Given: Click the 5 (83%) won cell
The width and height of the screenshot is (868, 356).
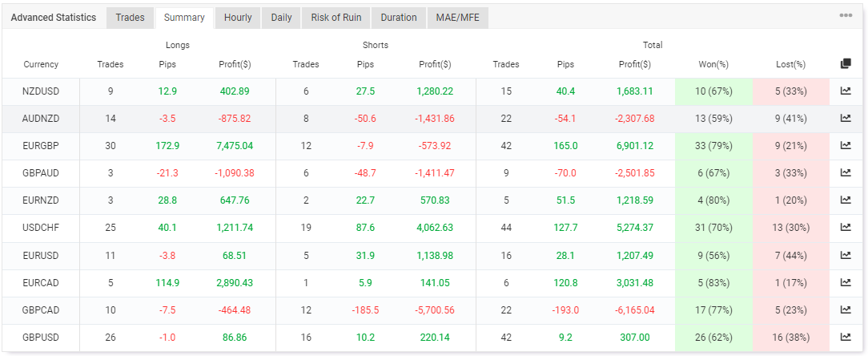Looking at the screenshot, I should [713, 282].
